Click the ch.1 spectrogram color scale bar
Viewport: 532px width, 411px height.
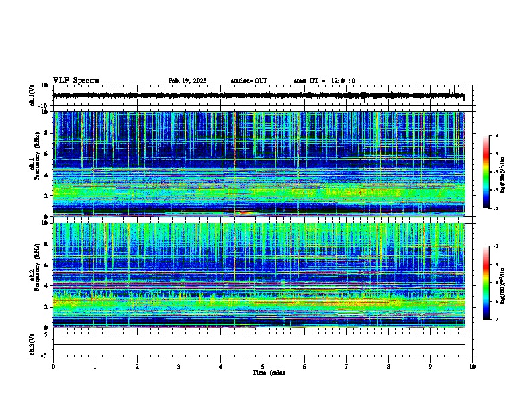click(486, 172)
